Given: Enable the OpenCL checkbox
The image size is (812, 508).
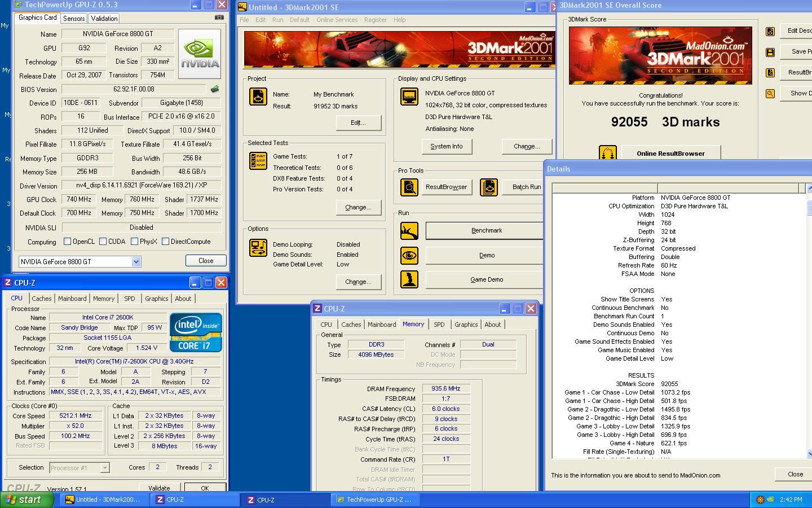Looking at the screenshot, I should (68, 242).
